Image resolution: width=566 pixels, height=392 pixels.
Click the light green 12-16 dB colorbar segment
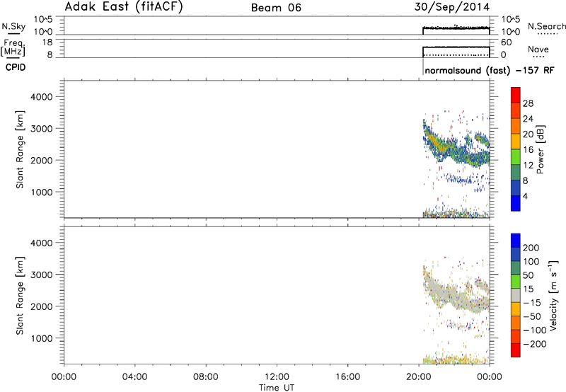516,156
